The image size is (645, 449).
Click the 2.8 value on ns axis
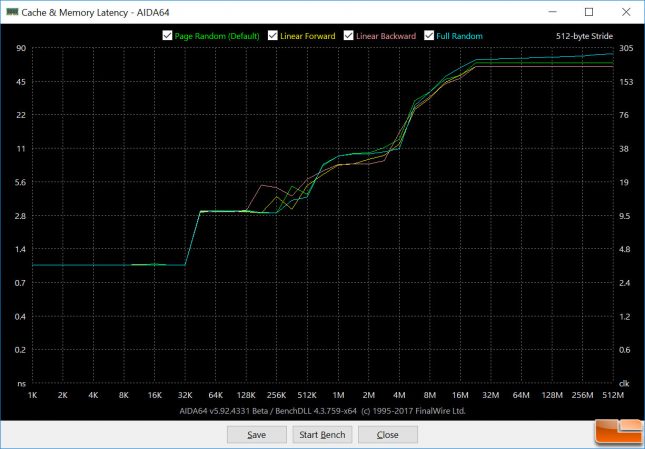click(x=20, y=216)
